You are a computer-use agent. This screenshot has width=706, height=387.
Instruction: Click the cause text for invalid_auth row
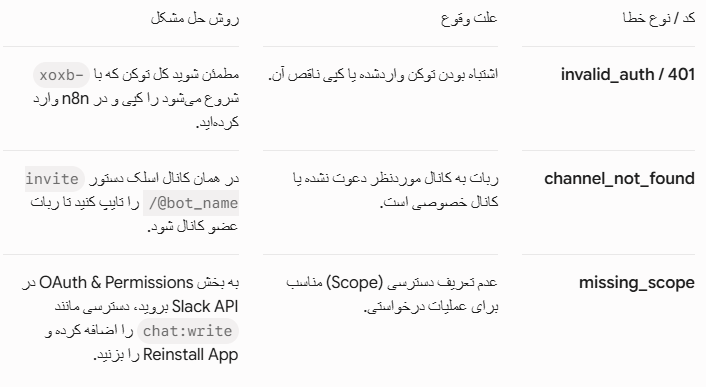pos(383,74)
